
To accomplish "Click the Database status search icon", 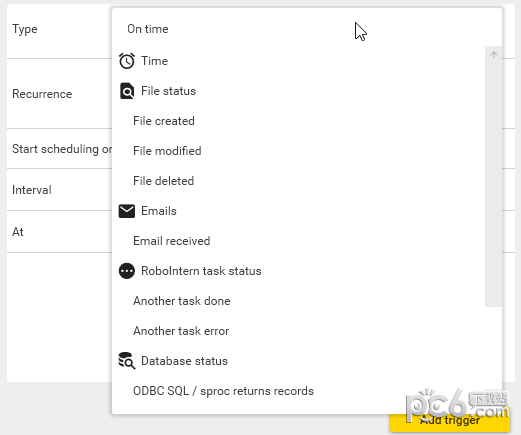I will pyautogui.click(x=127, y=361).
